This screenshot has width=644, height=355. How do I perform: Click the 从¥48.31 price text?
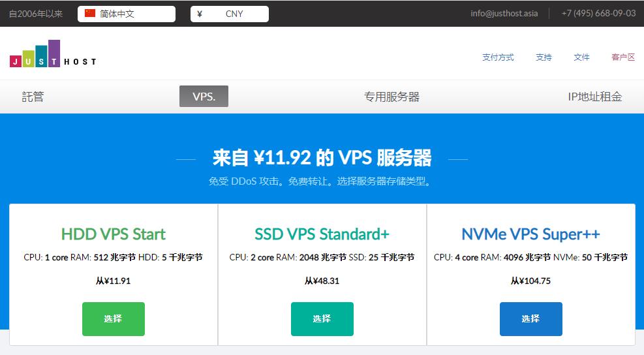click(322, 281)
